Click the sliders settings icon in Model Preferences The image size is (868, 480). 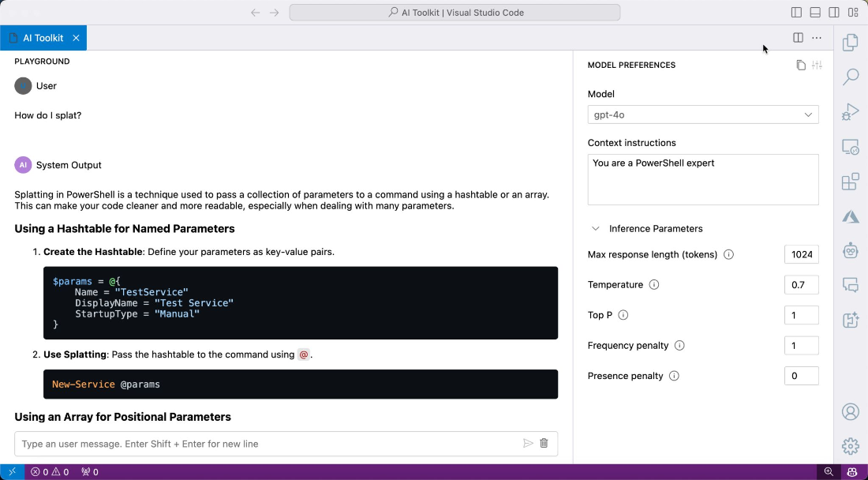817,66
